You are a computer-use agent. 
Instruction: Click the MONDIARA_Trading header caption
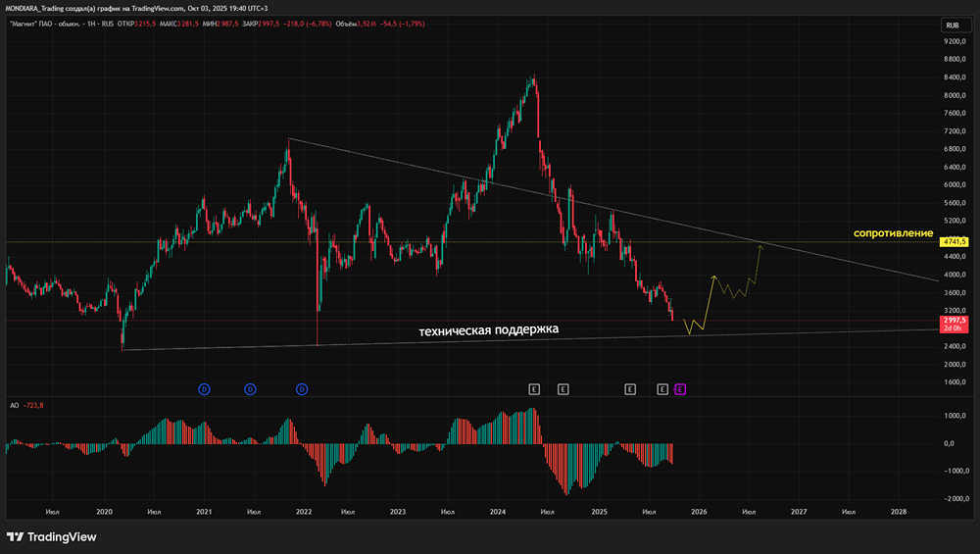point(136,8)
